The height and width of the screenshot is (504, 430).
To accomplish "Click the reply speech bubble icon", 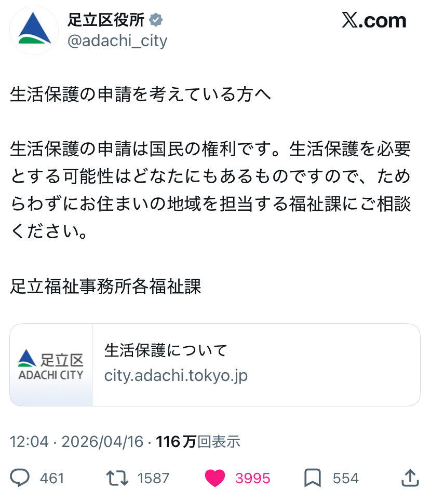I will pos(20,478).
